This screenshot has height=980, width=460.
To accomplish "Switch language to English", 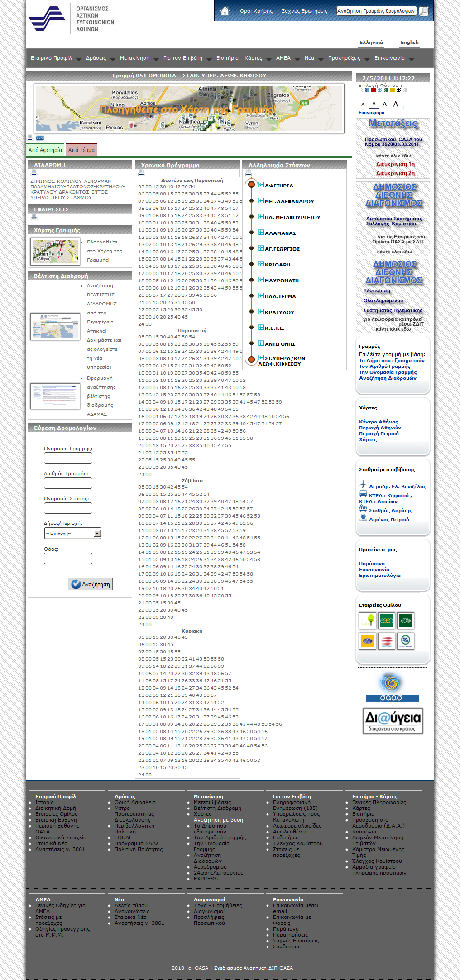I will pos(409,43).
